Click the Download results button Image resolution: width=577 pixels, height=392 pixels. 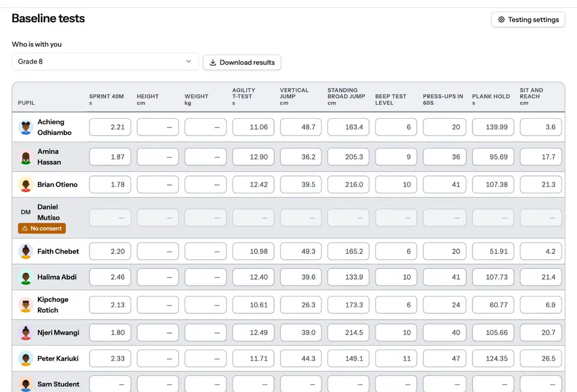[x=242, y=62]
